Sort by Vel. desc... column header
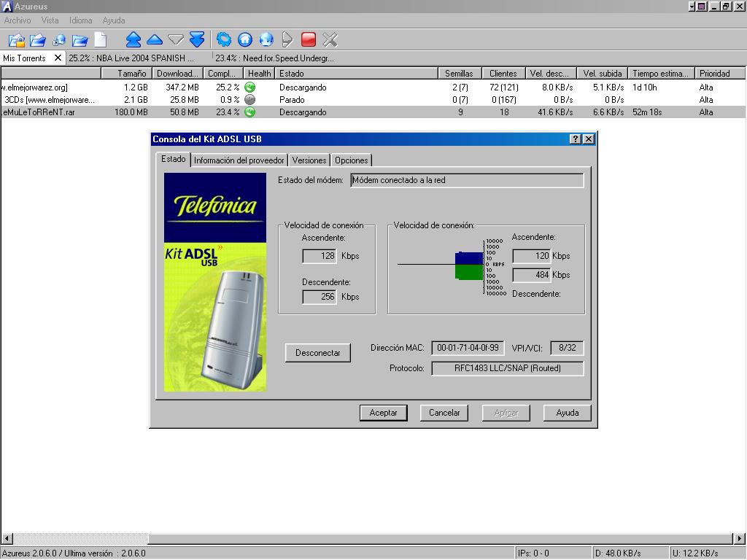 pyautogui.click(x=551, y=74)
